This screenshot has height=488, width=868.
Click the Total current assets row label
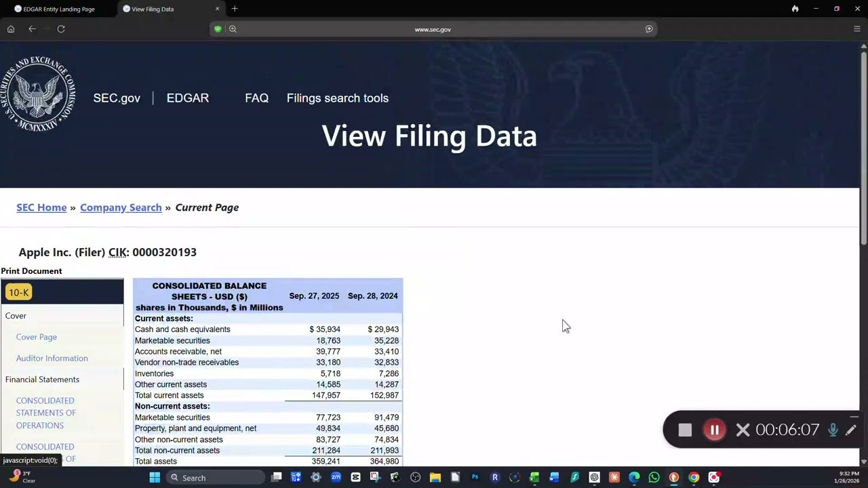[x=169, y=395]
